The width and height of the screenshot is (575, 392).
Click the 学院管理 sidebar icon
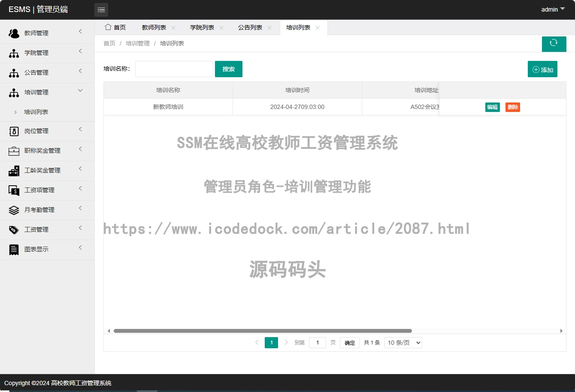point(14,53)
